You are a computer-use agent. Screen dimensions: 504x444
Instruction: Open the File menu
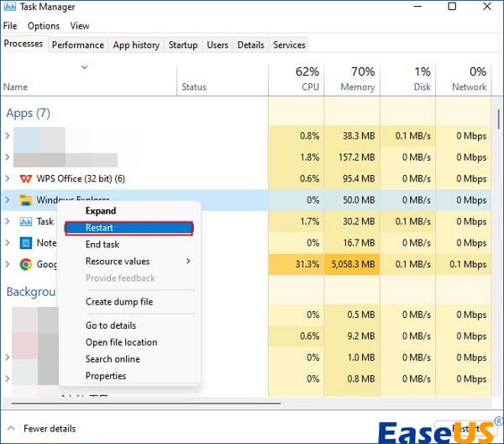pos(10,26)
